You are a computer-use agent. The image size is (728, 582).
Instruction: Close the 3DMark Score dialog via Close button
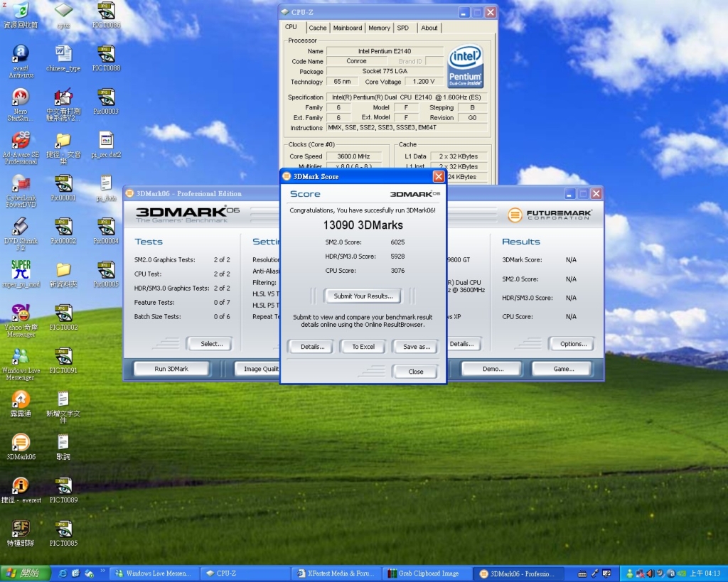click(415, 372)
